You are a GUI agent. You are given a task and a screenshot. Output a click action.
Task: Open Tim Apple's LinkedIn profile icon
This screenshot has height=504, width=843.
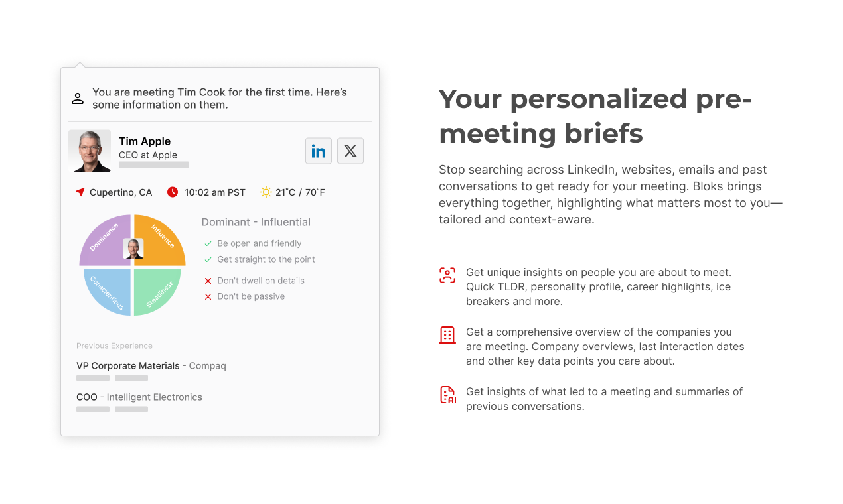[x=319, y=151]
